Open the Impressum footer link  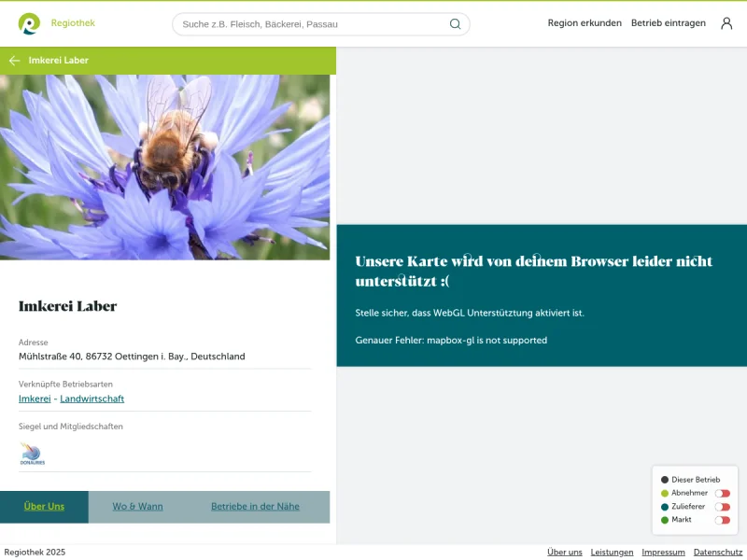663,553
